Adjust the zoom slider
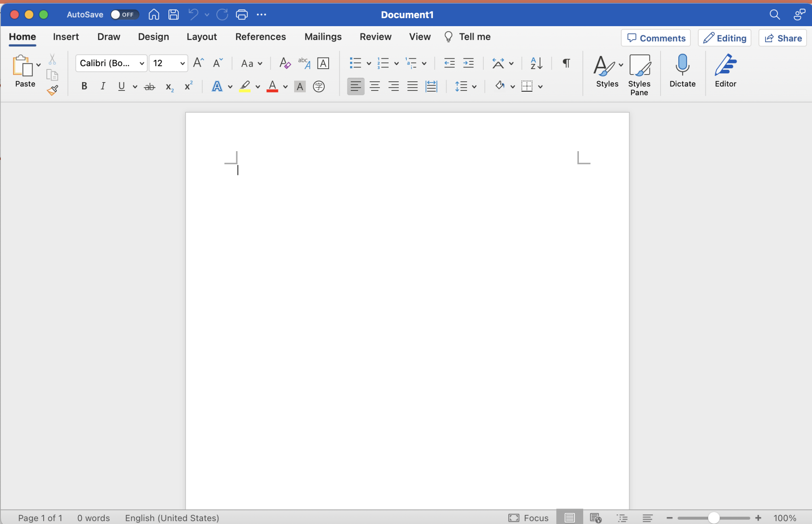Viewport: 812px width, 524px height. point(714,518)
